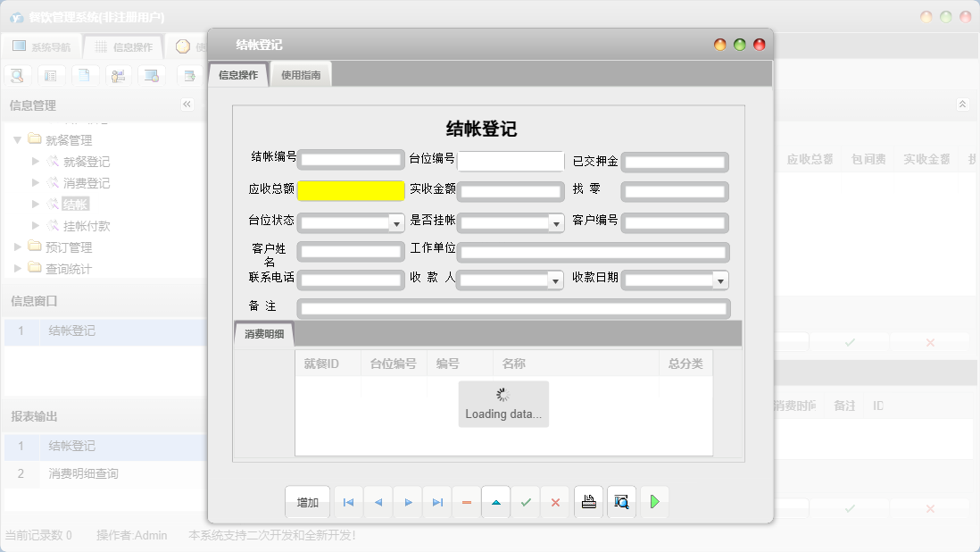Jump to the first record
Screen dimensions: 980x552
click(x=348, y=502)
